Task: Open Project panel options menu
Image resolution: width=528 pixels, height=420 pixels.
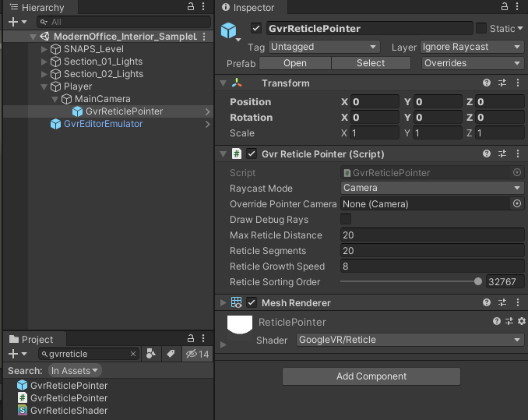Action: point(203,338)
